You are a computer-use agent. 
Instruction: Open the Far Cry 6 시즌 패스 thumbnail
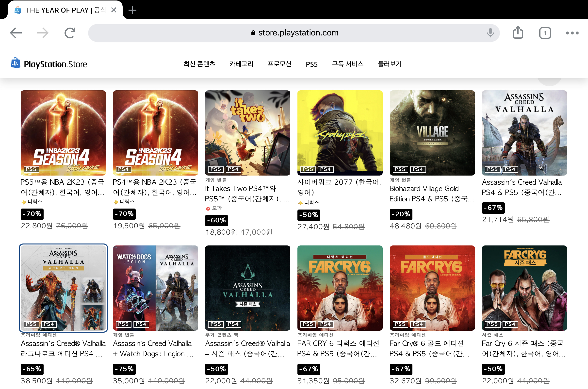tap(524, 288)
